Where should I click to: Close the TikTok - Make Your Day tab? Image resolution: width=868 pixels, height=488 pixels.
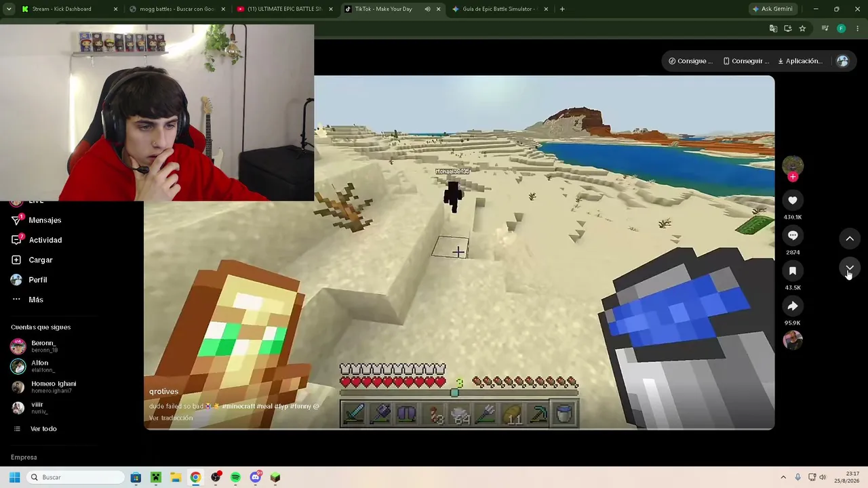tap(438, 9)
